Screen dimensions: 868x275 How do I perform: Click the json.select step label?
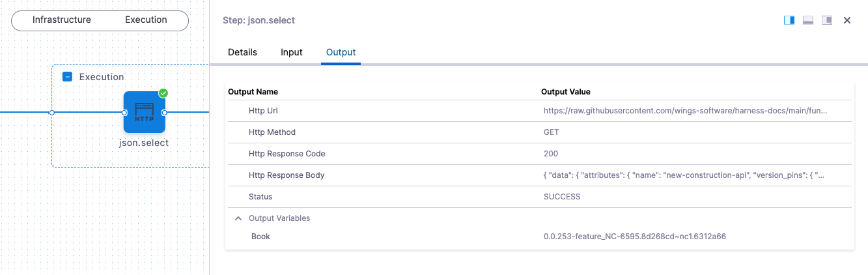pyautogui.click(x=144, y=143)
